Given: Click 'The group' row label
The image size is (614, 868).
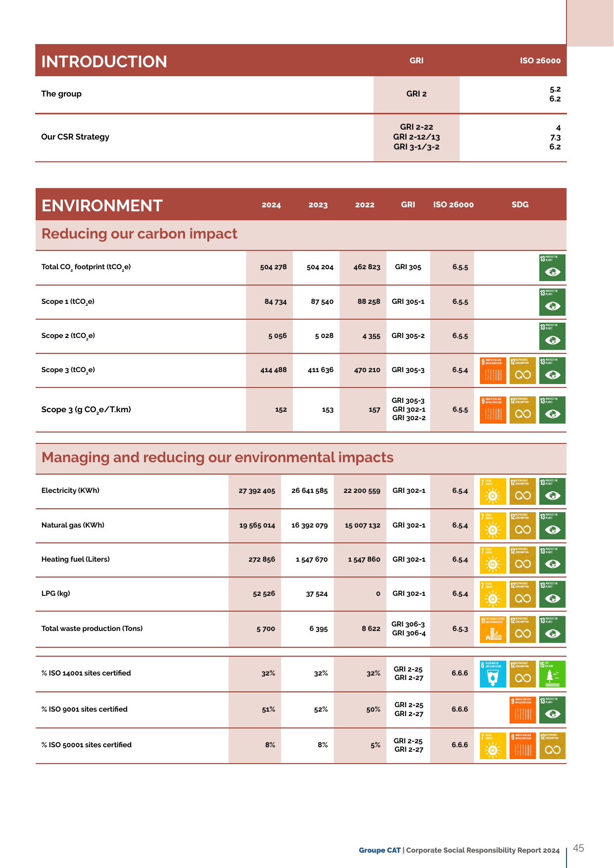Looking at the screenshot, I should (61, 94).
